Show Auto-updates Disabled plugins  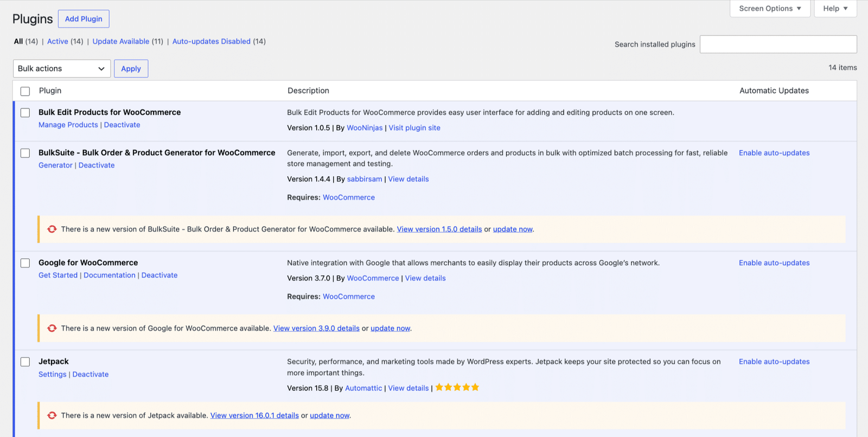(x=212, y=42)
